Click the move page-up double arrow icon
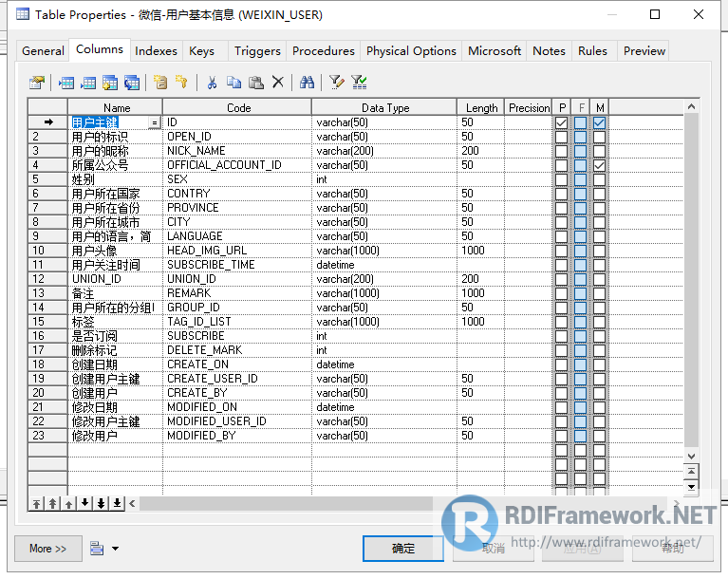 coord(53,503)
